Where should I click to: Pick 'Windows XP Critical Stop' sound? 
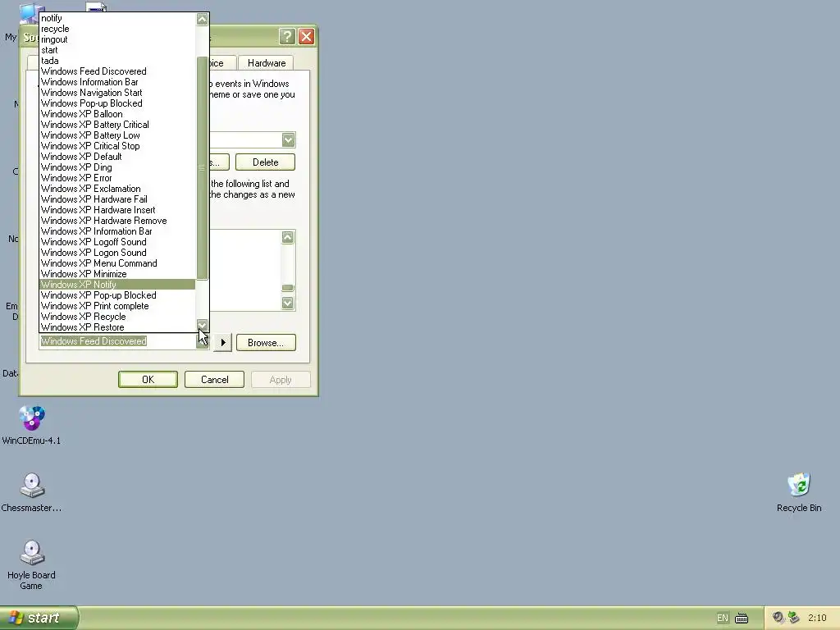[118, 146]
